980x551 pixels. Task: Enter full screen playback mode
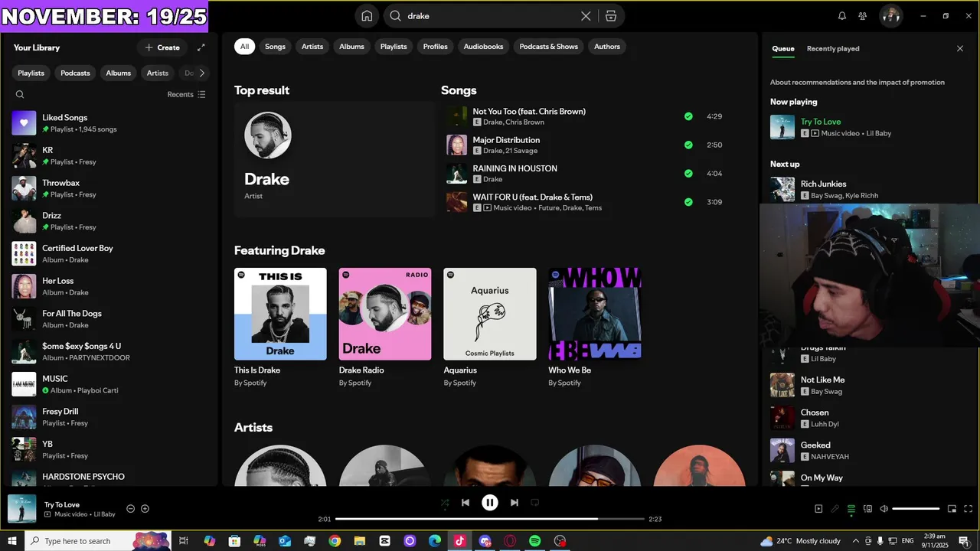click(969, 509)
